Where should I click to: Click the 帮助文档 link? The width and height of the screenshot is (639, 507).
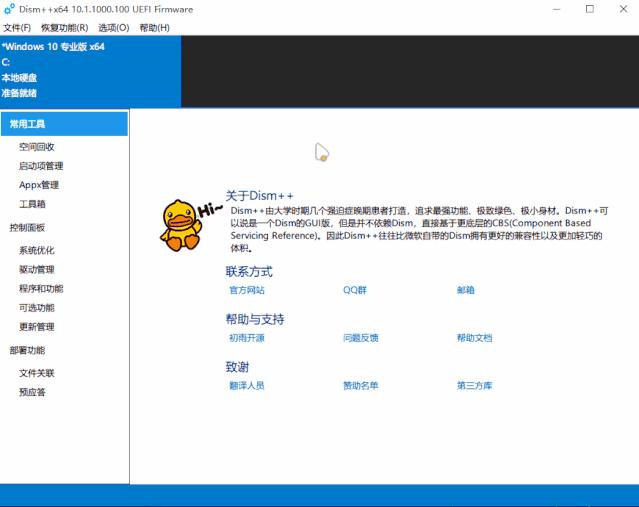474,338
